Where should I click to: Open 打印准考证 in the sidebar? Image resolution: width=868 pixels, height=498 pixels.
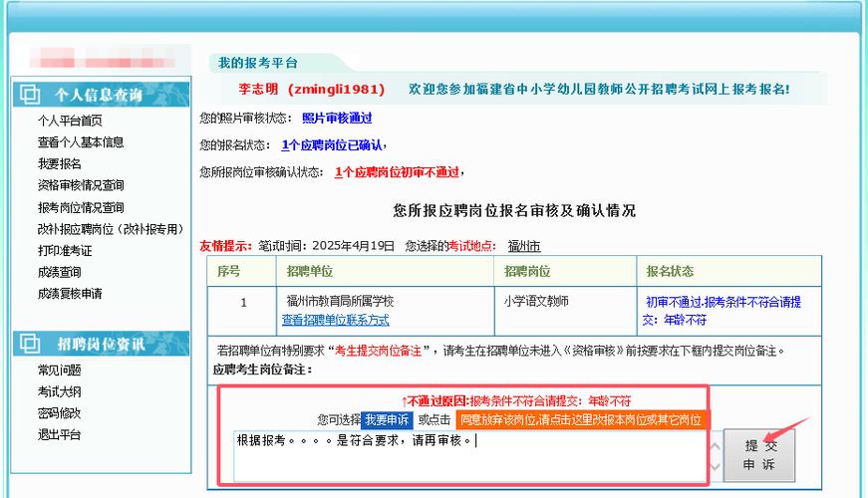tap(65, 251)
